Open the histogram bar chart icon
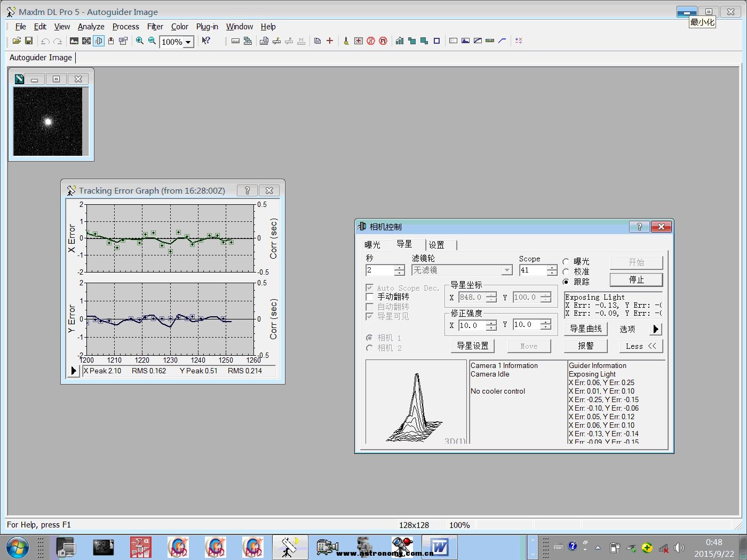747x560 pixels. point(400,41)
